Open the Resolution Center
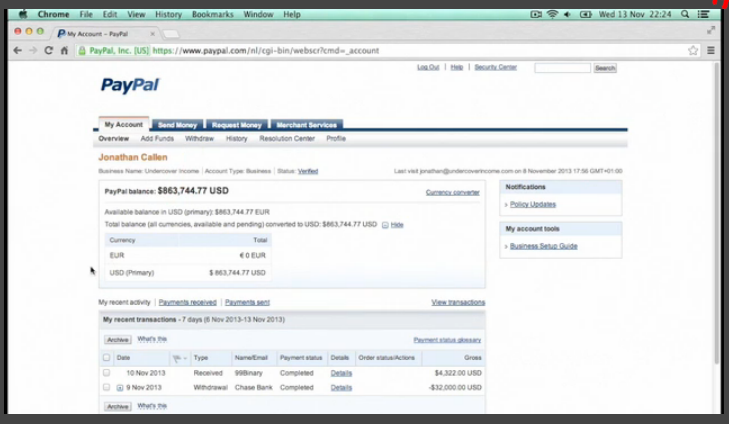 [287, 139]
